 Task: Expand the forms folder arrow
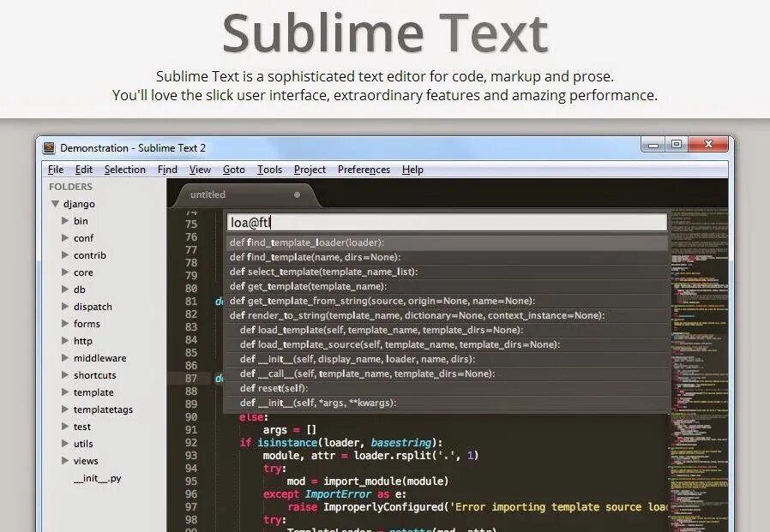tap(65, 324)
